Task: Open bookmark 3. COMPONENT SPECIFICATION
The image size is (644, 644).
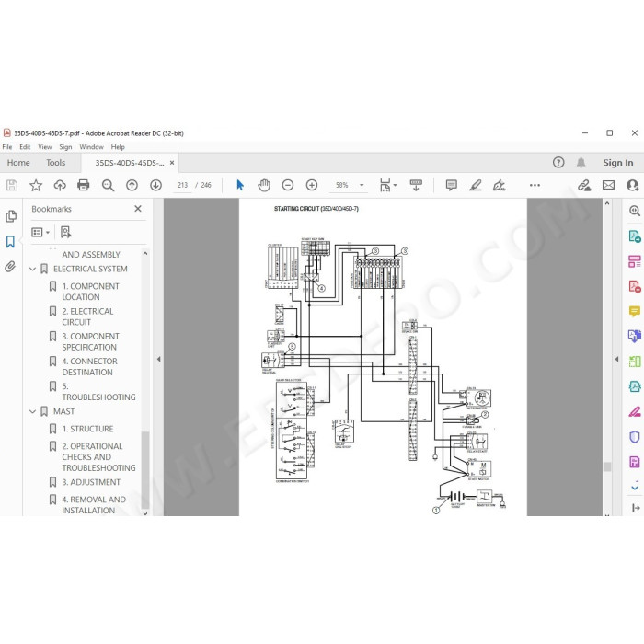Action: tap(90, 341)
